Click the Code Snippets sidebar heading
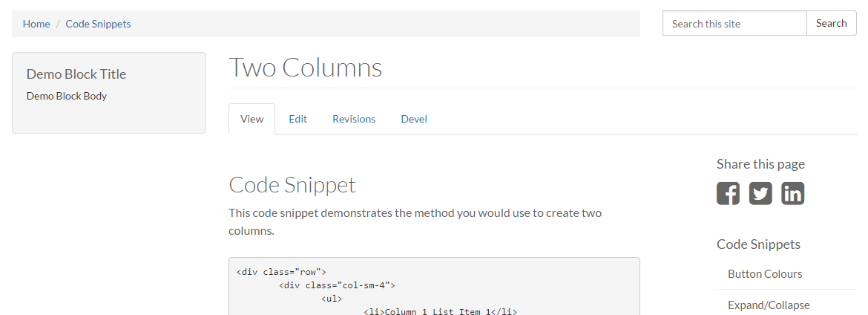868x315 pixels. pos(758,244)
